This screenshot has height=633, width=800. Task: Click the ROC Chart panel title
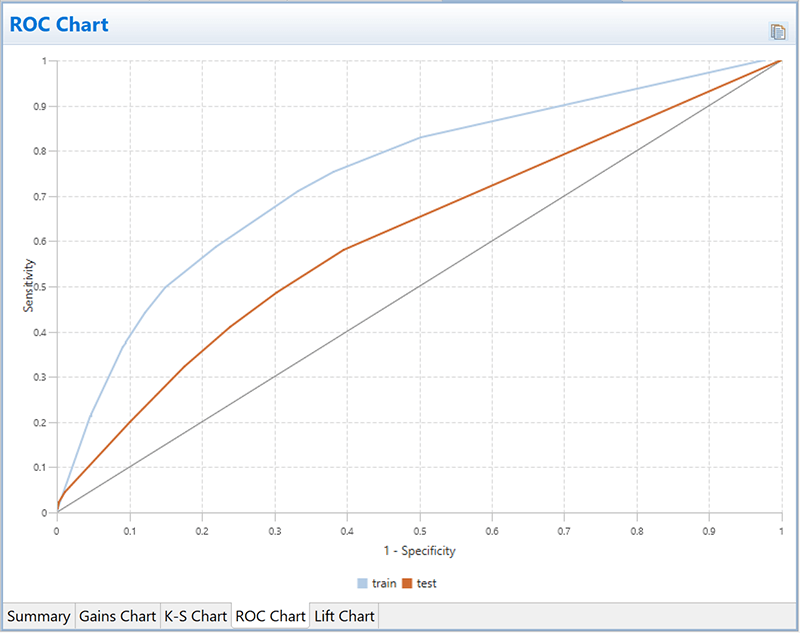[x=59, y=24]
